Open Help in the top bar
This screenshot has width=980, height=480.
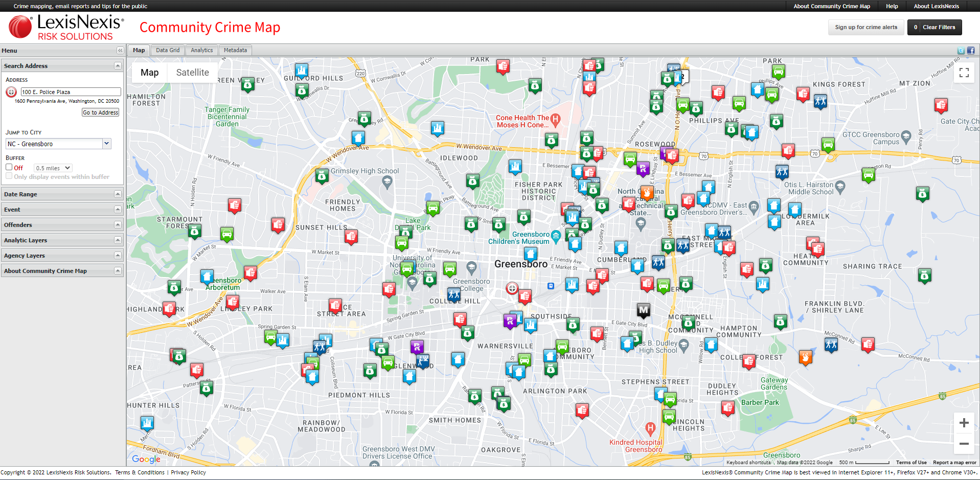(x=892, y=6)
